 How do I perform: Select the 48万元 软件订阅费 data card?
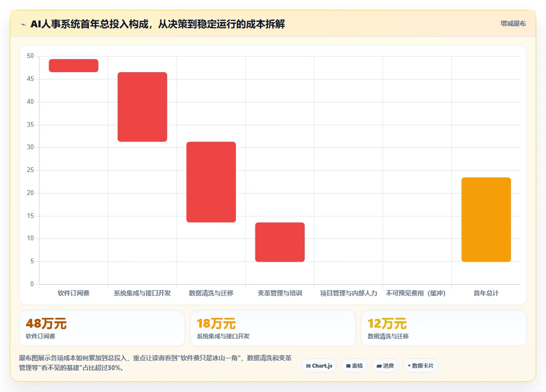point(102,328)
